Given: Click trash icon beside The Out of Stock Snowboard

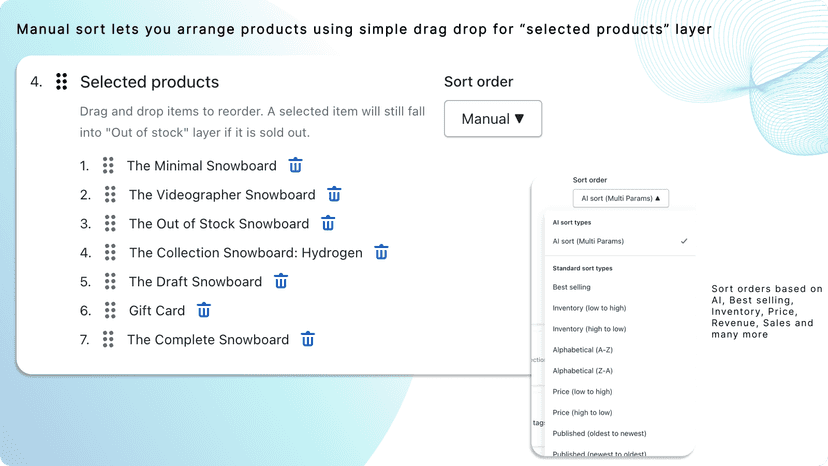Looking at the screenshot, I should pyautogui.click(x=328, y=223).
